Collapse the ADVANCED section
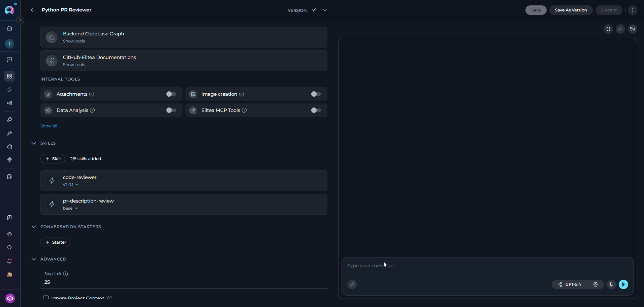Screen dimensions: 644x307 tap(34, 259)
